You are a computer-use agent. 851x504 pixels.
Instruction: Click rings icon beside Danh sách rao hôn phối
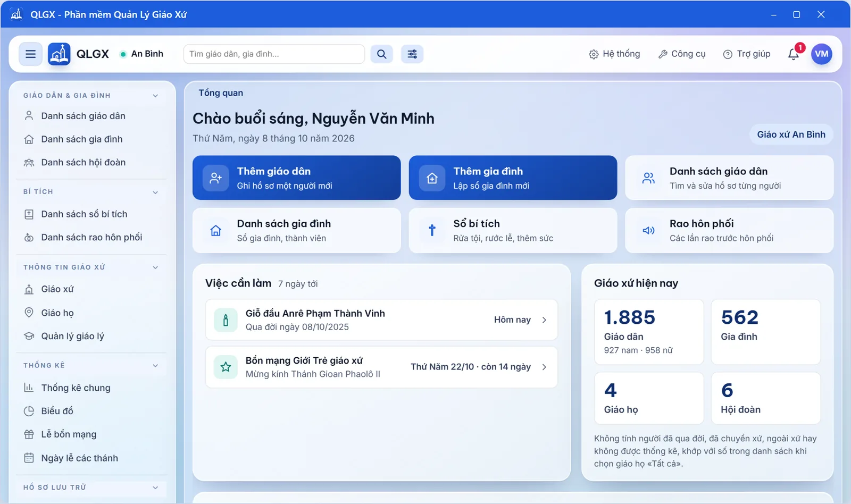[29, 238]
